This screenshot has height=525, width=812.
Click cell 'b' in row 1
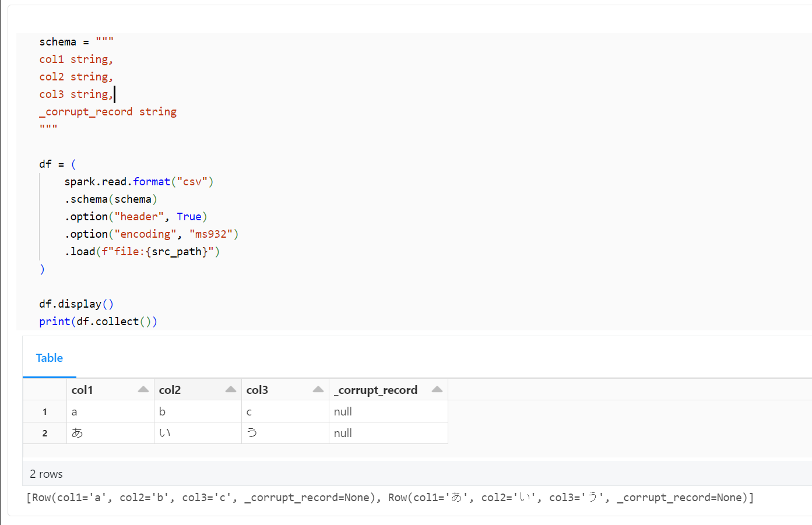click(x=198, y=411)
